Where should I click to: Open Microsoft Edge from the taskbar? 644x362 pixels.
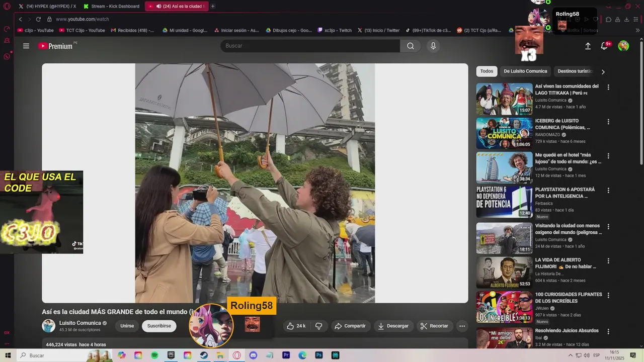302,355
